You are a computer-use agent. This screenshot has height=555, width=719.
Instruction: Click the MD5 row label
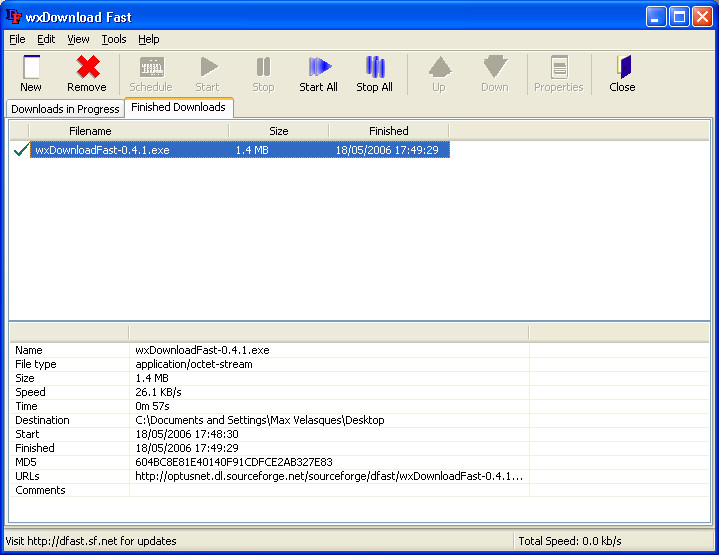point(26,462)
